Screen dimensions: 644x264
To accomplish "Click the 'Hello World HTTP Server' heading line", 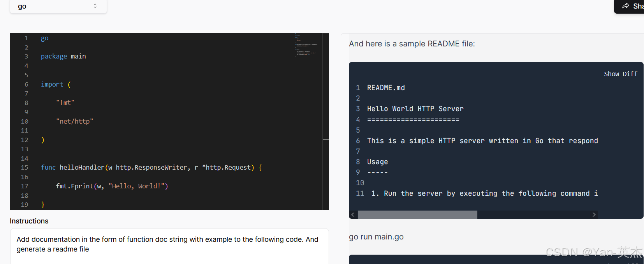I will click(415, 109).
